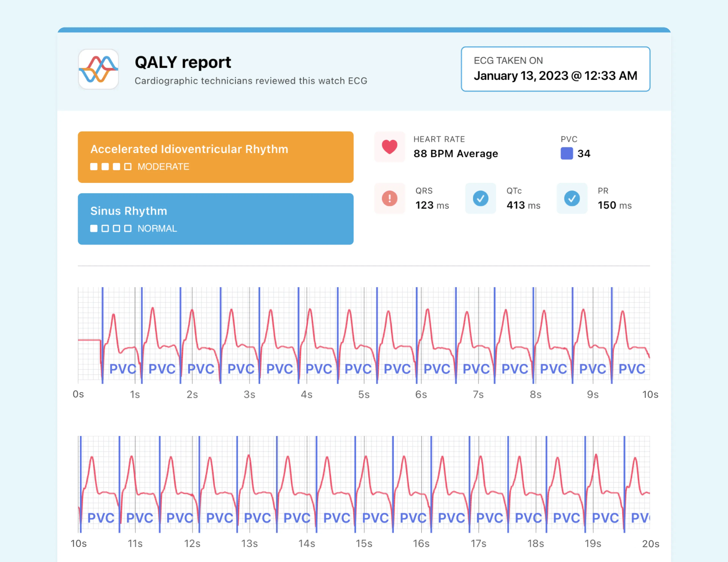Click the QALY app logo icon

click(98, 69)
